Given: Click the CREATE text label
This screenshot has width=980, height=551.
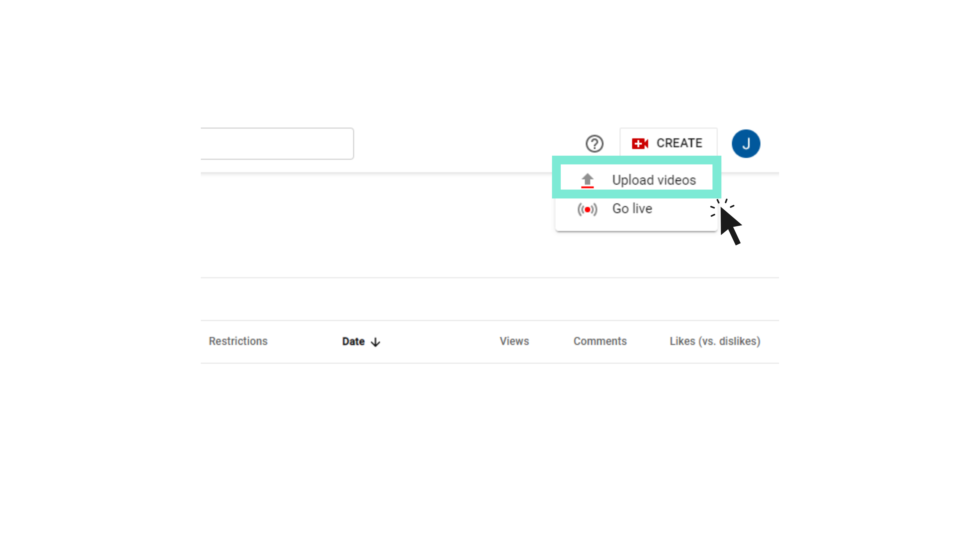Looking at the screenshot, I should [680, 143].
